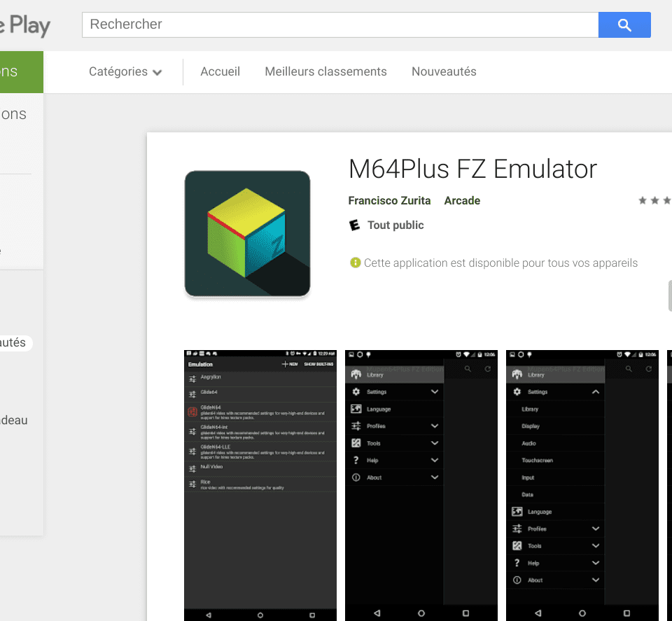Image resolution: width=672 pixels, height=621 pixels.
Task: Click Settings chevron in second screenshot
Action: pos(435,392)
